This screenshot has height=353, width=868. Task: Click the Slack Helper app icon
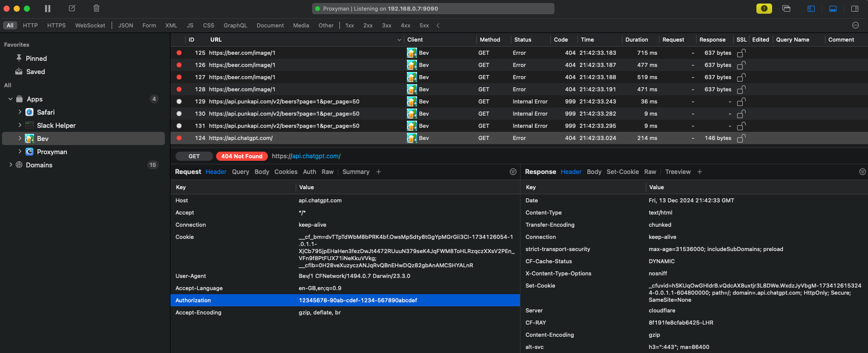[29, 125]
